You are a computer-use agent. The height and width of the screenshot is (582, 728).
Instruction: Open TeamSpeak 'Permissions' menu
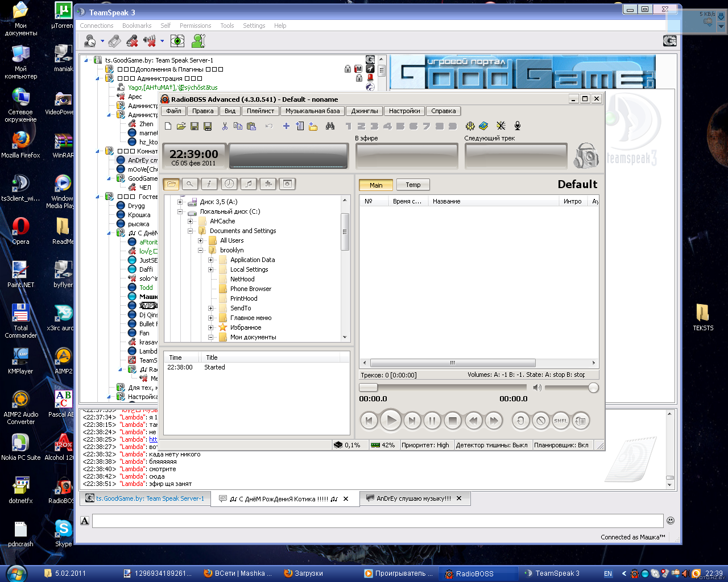[x=195, y=26]
